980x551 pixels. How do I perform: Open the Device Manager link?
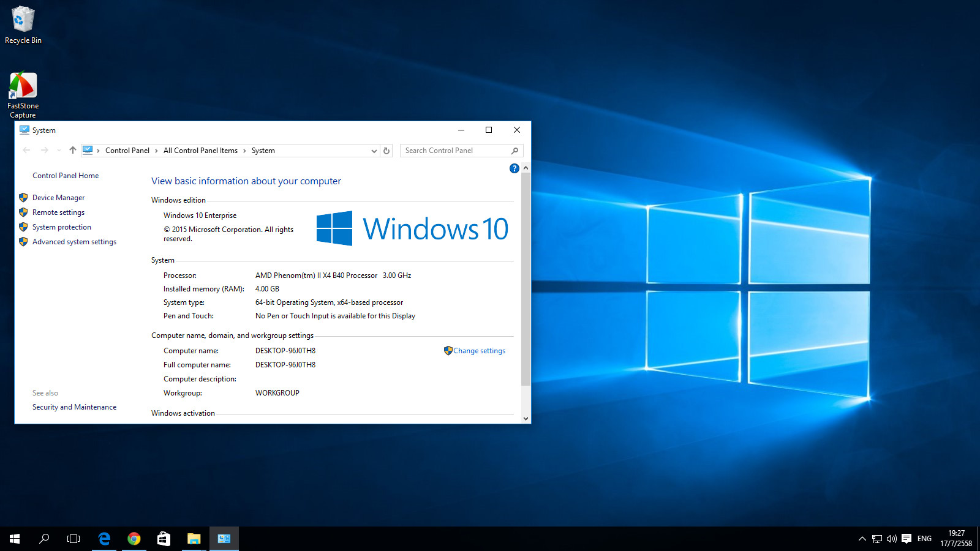tap(58, 198)
